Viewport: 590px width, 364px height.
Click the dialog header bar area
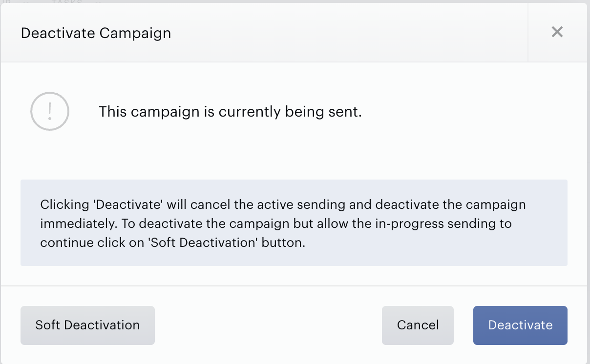tap(264, 33)
